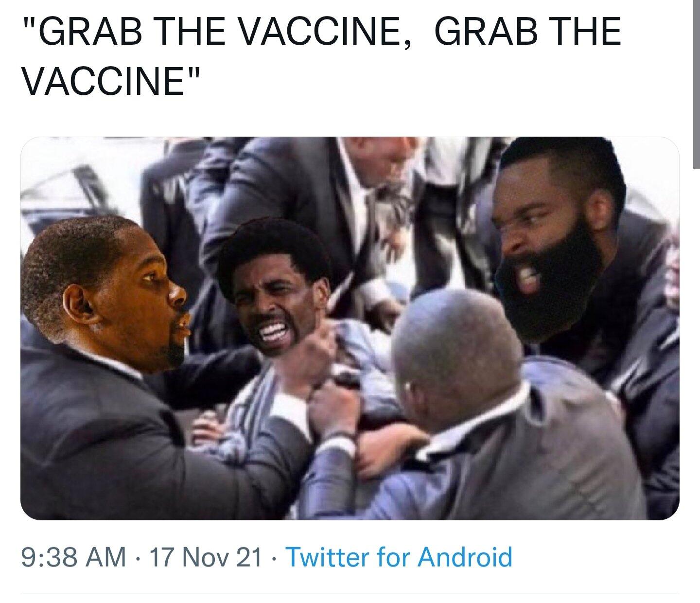Click the 9:38 AM timestamp
The height and width of the screenshot is (603, 700).
coord(73,557)
